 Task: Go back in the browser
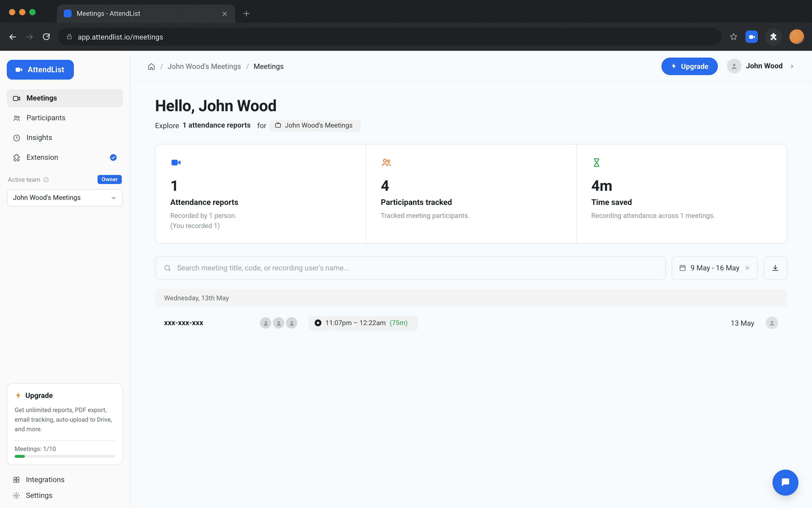tap(13, 37)
